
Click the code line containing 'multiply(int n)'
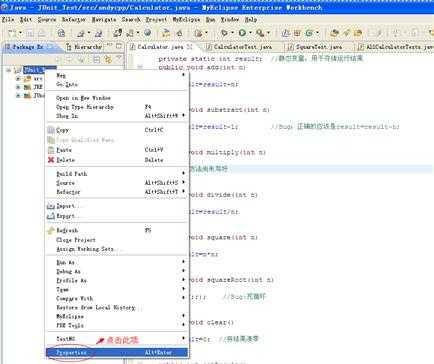[228, 152]
